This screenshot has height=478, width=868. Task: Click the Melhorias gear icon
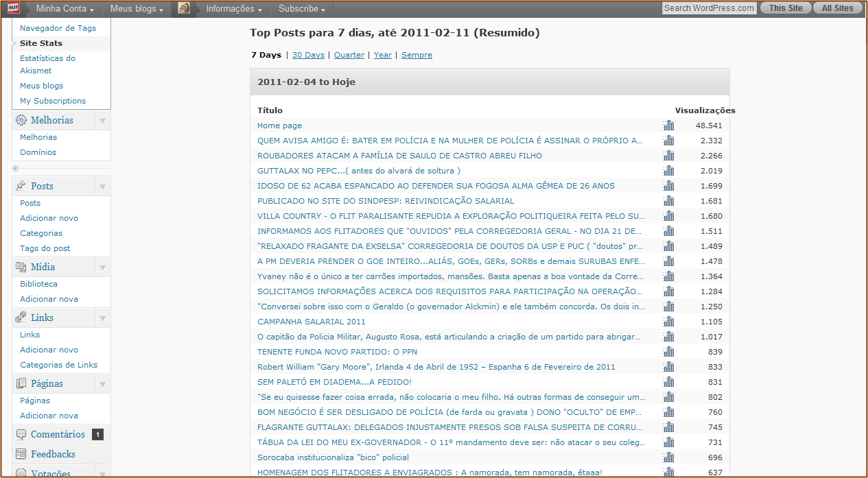tap(21, 120)
